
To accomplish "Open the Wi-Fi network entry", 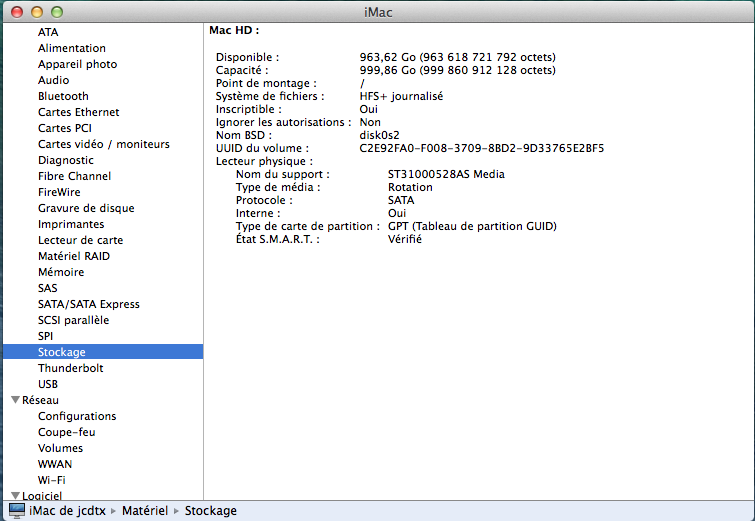I will tap(52, 480).
